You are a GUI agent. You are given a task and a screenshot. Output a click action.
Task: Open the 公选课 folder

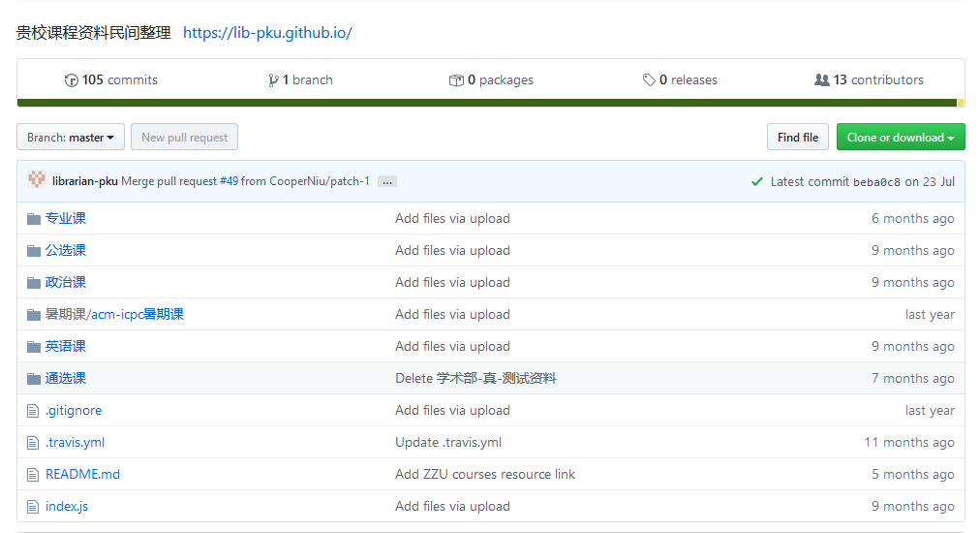coord(66,250)
